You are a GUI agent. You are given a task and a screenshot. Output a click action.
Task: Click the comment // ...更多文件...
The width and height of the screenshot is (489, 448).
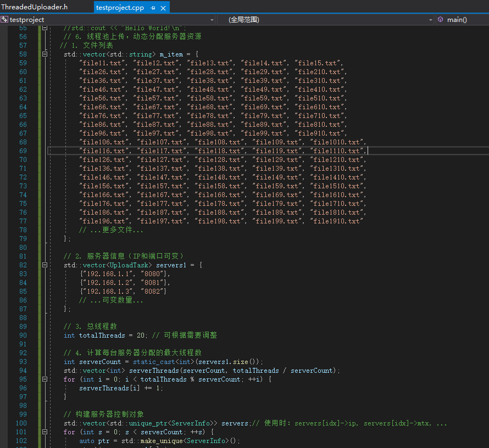(x=111, y=230)
